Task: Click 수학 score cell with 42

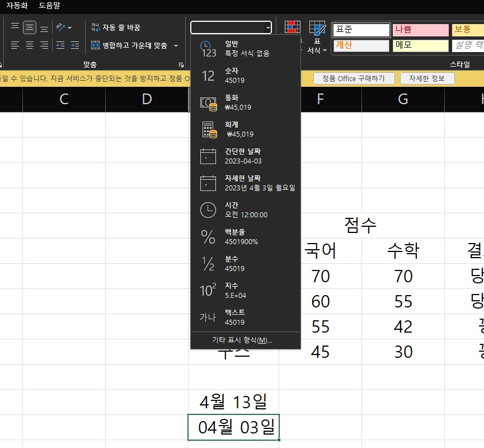Action: click(403, 326)
